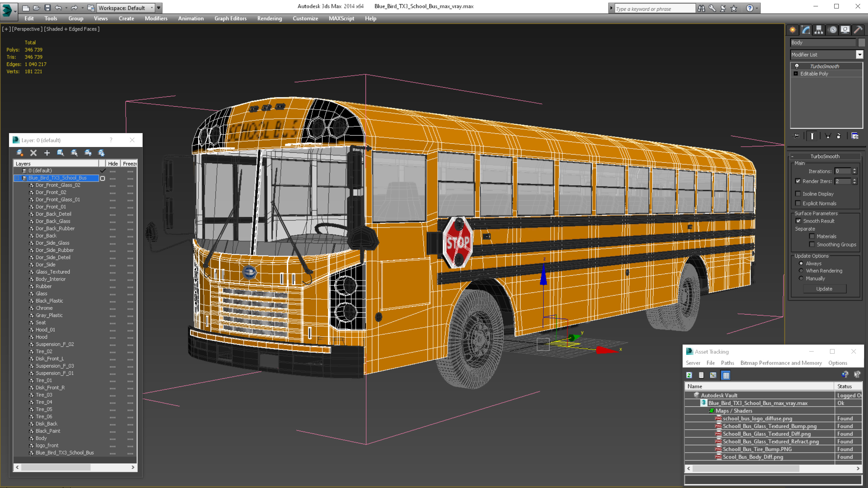Open the Utilities hammer tab
The image size is (868, 488).
[x=858, y=30]
